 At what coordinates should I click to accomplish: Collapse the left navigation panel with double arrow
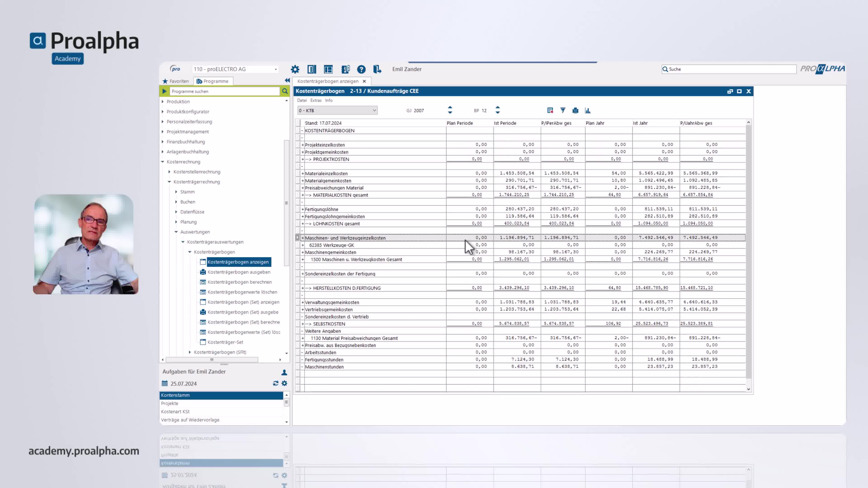tap(287, 80)
